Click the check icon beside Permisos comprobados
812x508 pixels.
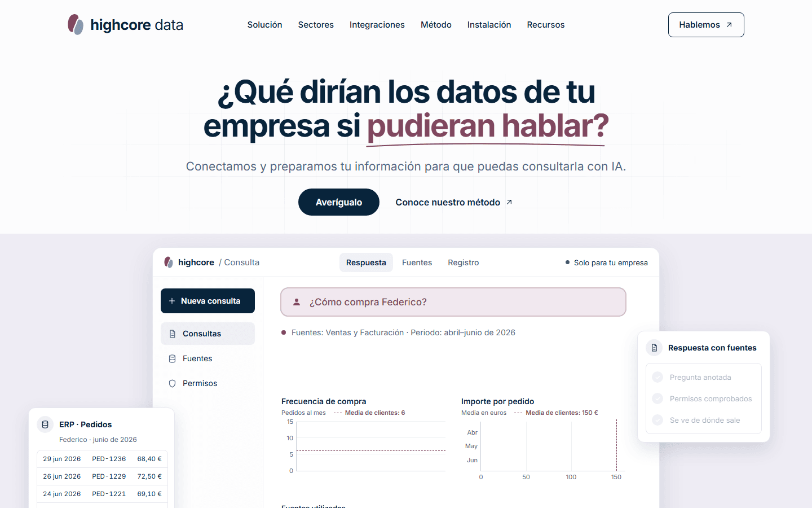tap(657, 398)
